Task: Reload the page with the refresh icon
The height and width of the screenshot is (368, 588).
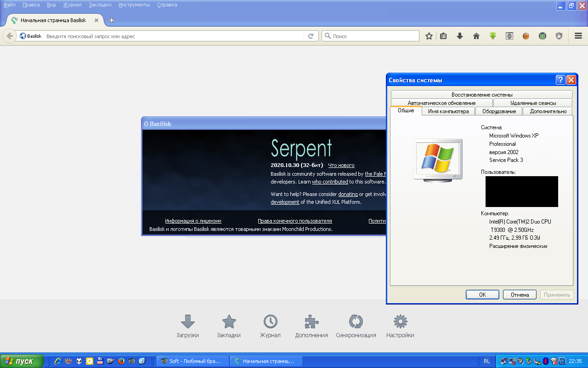Action: (x=311, y=36)
